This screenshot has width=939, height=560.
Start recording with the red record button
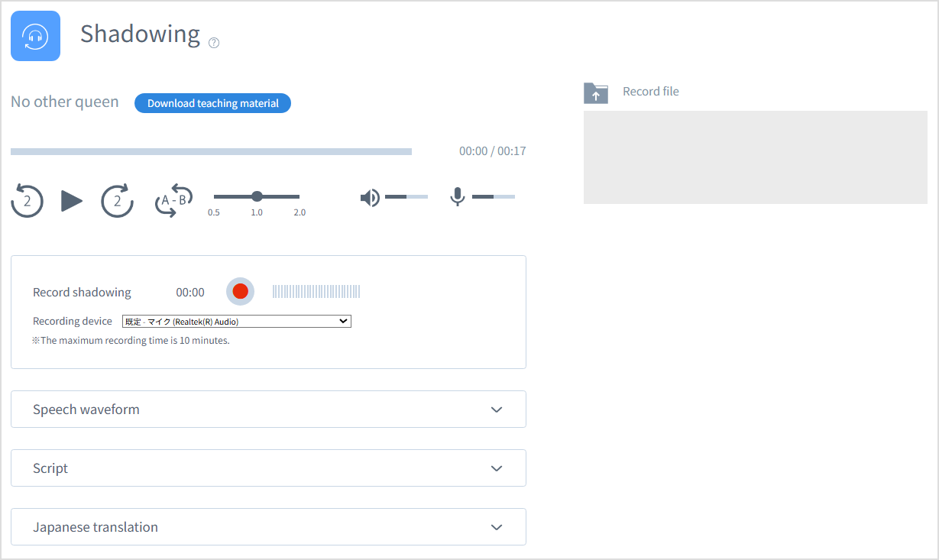pyautogui.click(x=240, y=291)
